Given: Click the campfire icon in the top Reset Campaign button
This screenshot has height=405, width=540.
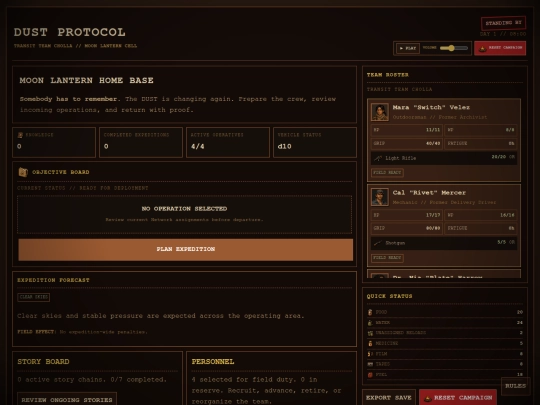Looking at the screenshot, I should coord(482,48).
